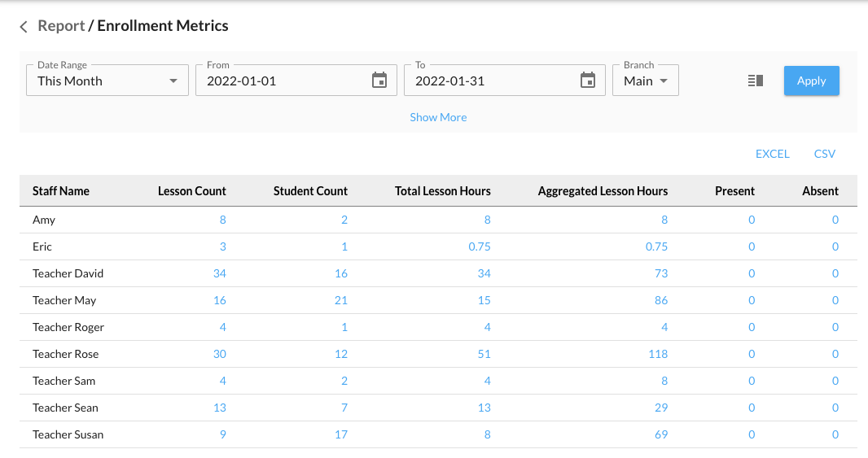Open the To date calendar picker
This screenshot has width=868, height=458.
tap(588, 81)
